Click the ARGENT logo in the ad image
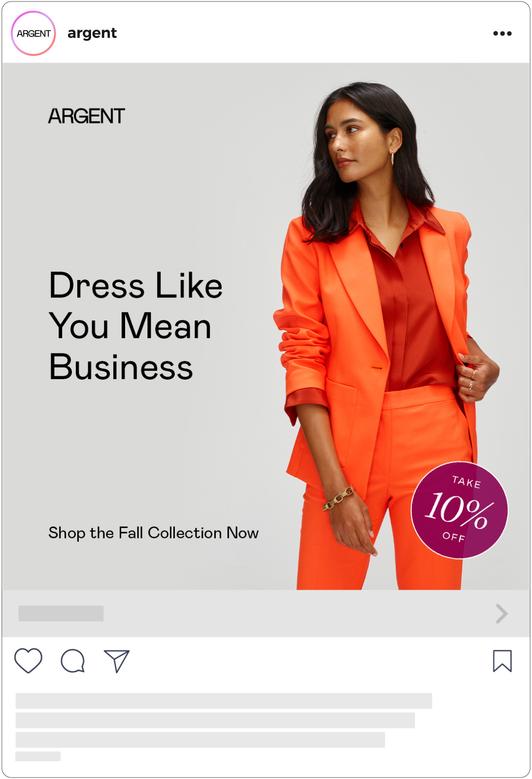 point(87,116)
